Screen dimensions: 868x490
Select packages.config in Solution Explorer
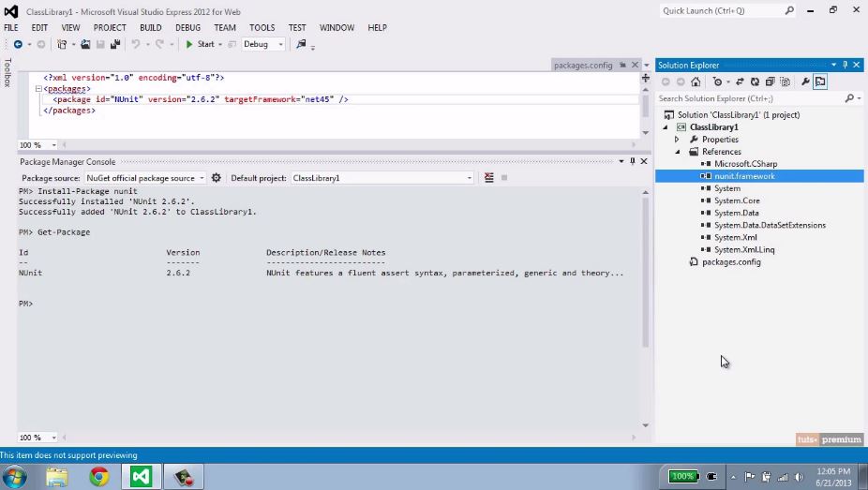click(731, 262)
